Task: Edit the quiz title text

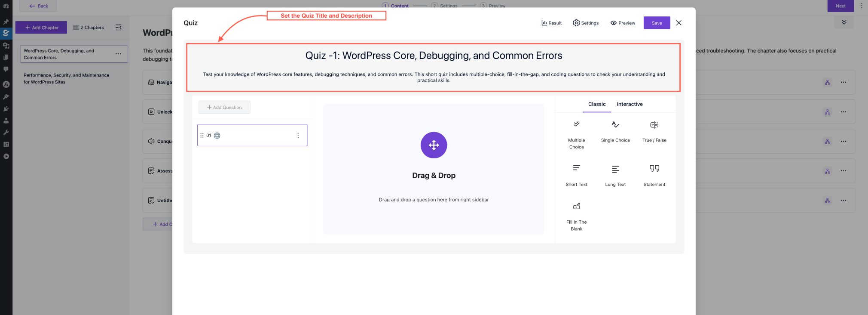Action: pyautogui.click(x=434, y=56)
